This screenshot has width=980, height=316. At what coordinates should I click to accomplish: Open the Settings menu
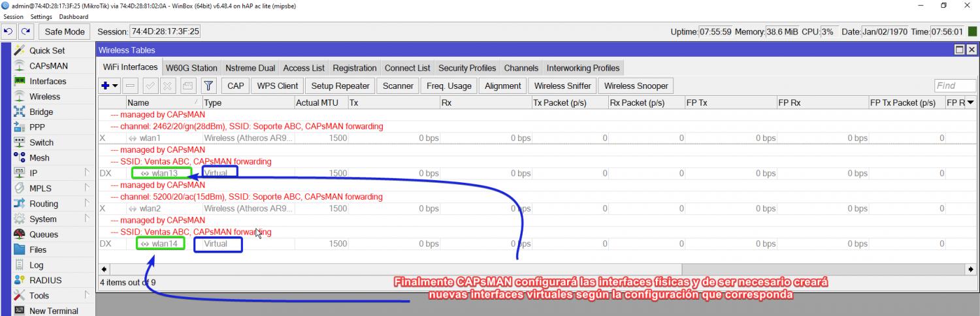pos(41,16)
